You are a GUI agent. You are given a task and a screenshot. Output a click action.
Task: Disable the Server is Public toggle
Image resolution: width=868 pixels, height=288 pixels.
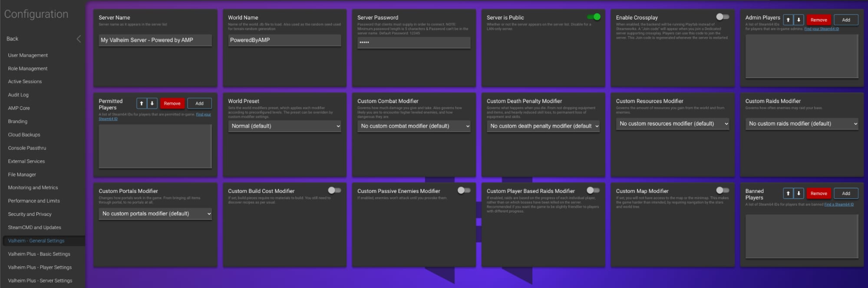click(594, 17)
